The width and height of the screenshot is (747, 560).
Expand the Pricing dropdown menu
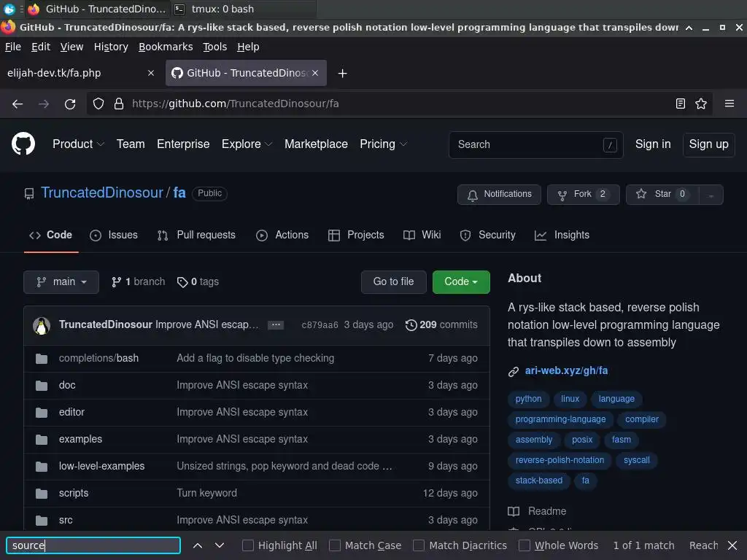(383, 144)
